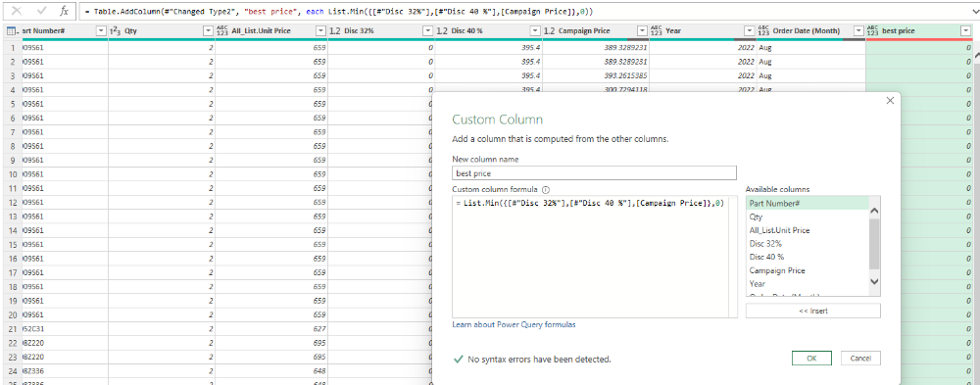
Task: Open Campaign Price column filter dropdown
Action: point(643,30)
